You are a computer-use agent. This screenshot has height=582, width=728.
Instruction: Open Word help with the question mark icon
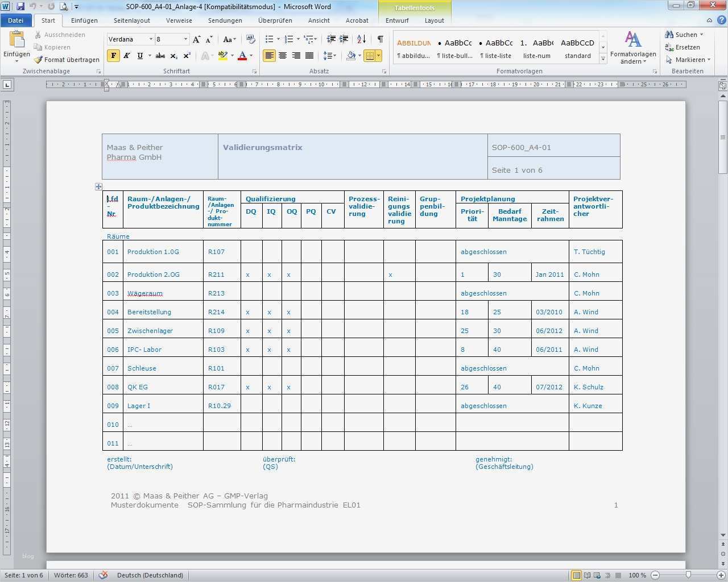click(721, 20)
